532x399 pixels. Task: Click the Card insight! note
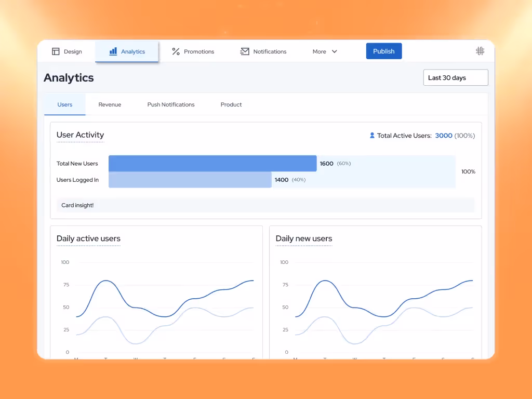tap(265, 205)
